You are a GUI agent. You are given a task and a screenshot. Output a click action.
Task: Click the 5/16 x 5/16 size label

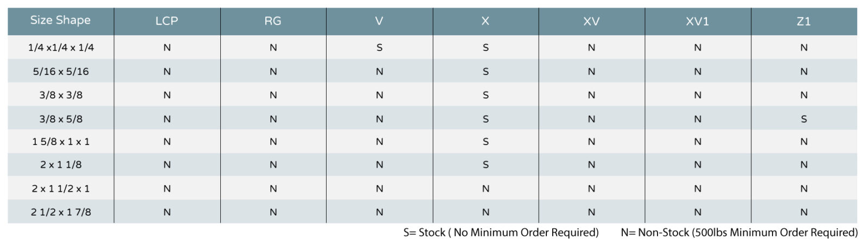(x=61, y=72)
